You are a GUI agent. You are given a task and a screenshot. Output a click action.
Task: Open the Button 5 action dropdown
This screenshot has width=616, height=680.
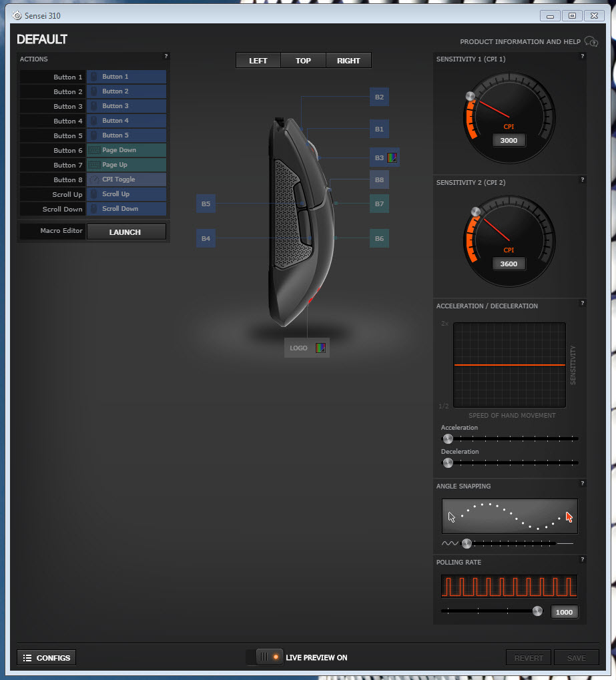coord(126,135)
